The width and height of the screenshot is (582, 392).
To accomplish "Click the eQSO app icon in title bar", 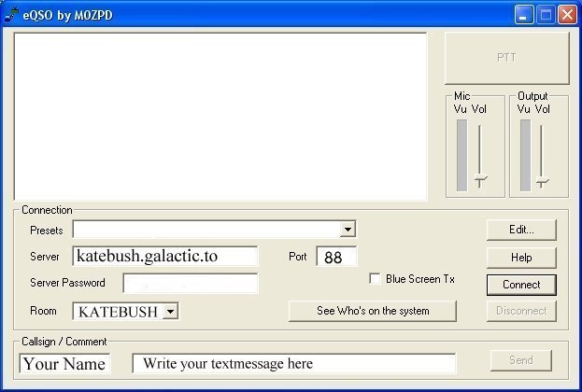I will click(x=11, y=13).
